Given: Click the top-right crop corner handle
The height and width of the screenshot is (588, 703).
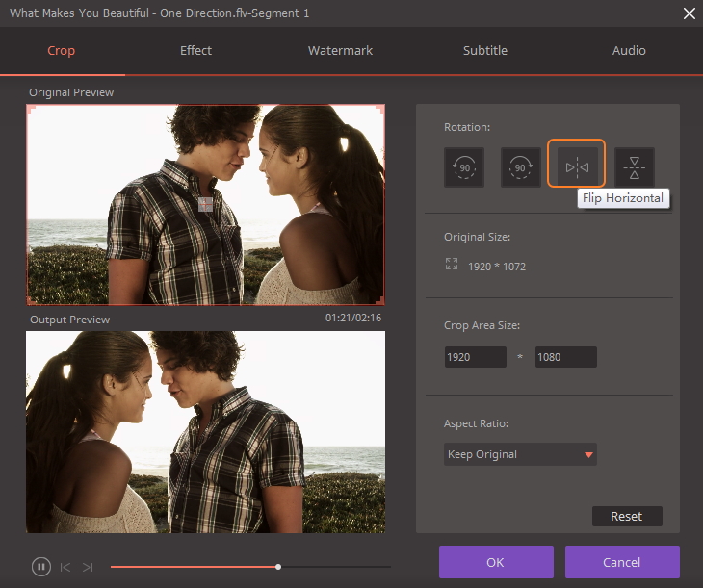Looking at the screenshot, I should click(380, 109).
